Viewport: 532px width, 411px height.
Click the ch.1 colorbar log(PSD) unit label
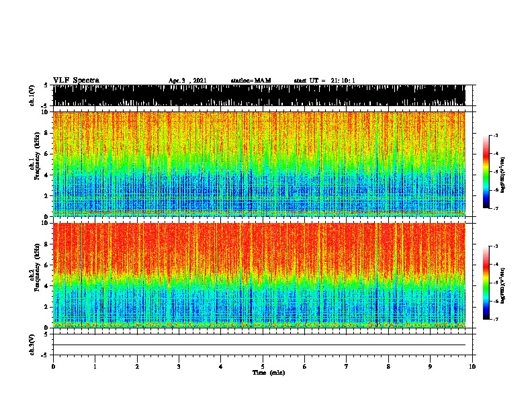503,175
